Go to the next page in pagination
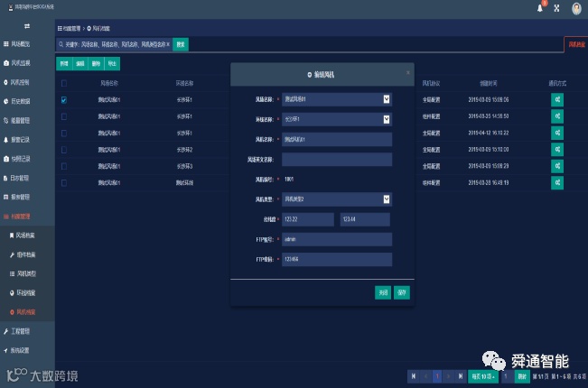This screenshot has height=388, width=588. pos(449,376)
